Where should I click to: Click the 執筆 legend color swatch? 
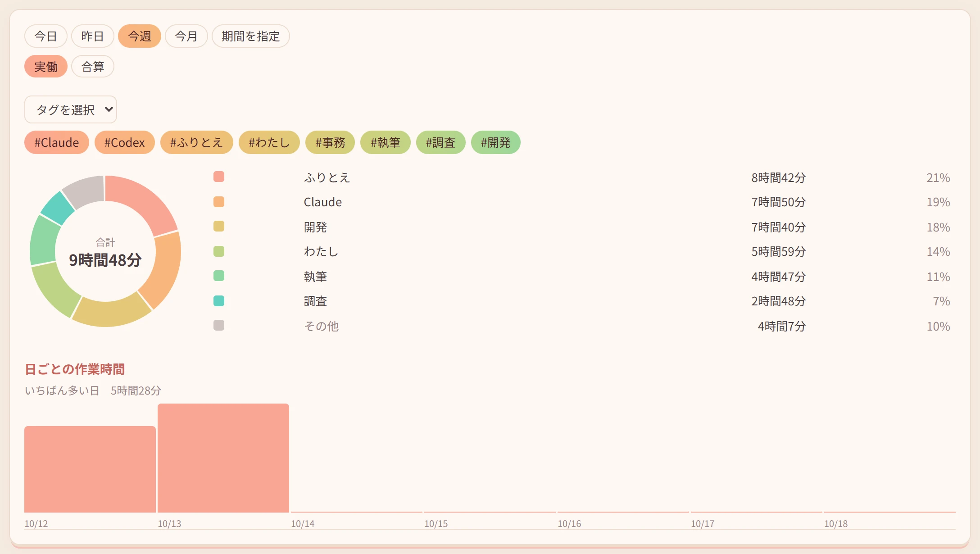(219, 276)
